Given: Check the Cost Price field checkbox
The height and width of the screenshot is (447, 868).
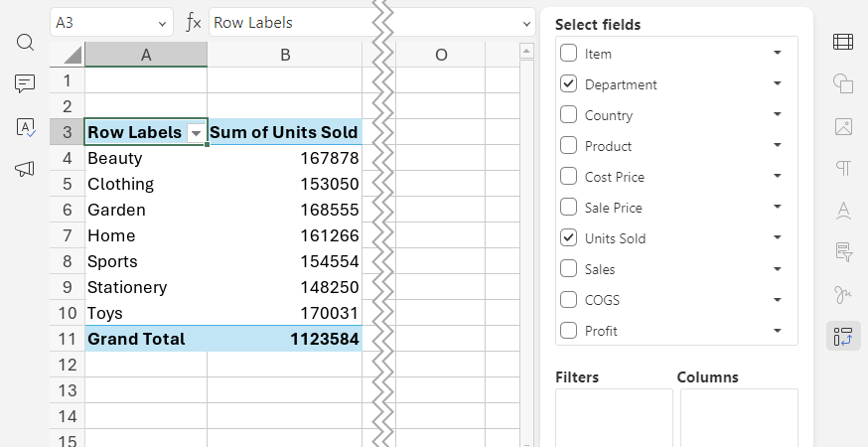Looking at the screenshot, I should point(568,176).
